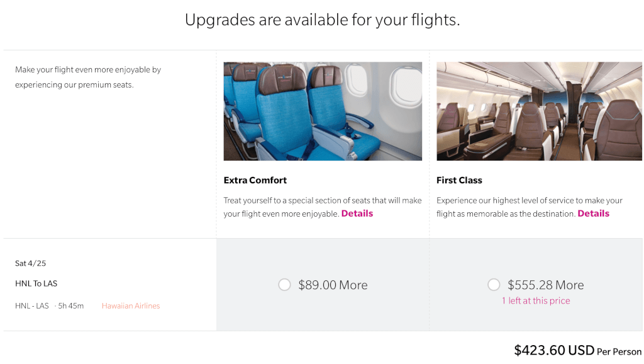Click the Extra Comfort heading
Screen dimensions: 644x364
[255, 180]
